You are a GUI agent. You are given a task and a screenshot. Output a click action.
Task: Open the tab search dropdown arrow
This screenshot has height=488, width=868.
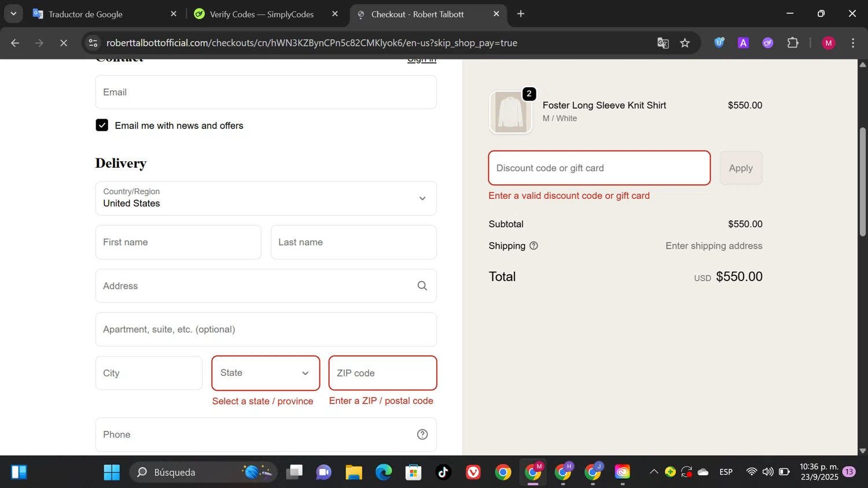[x=13, y=14]
